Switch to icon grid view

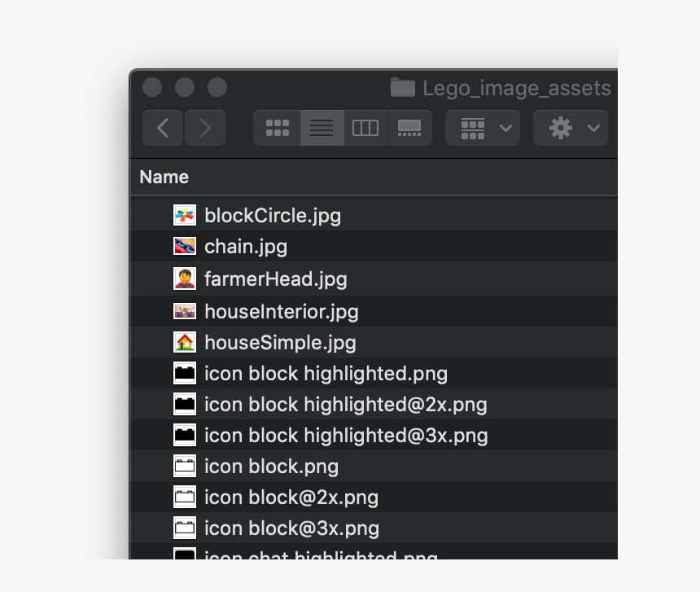[x=277, y=127]
